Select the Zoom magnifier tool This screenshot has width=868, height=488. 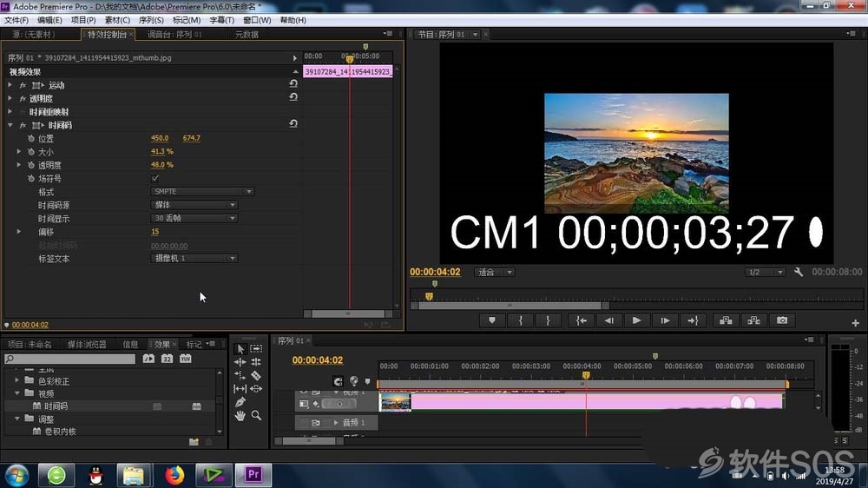click(x=256, y=415)
